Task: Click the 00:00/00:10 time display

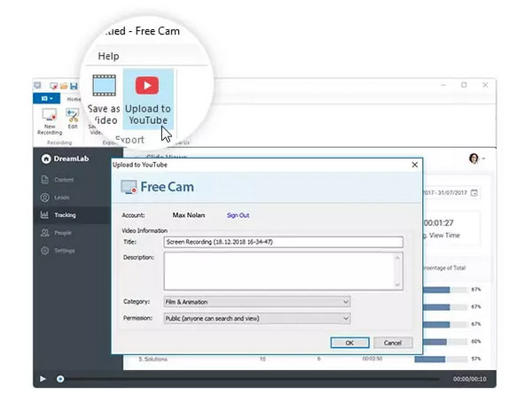Action: pyautogui.click(x=470, y=379)
